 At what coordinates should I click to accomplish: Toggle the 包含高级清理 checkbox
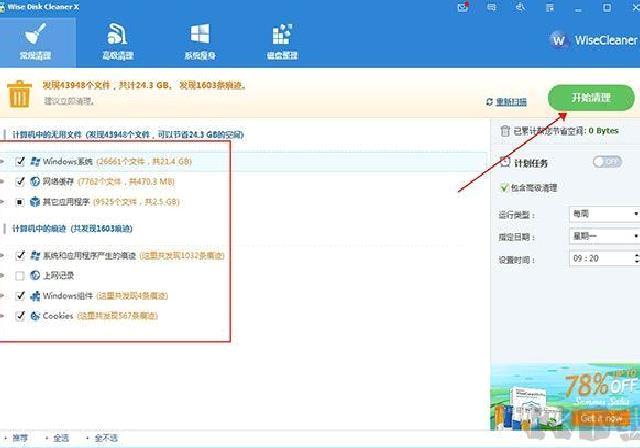tap(504, 188)
